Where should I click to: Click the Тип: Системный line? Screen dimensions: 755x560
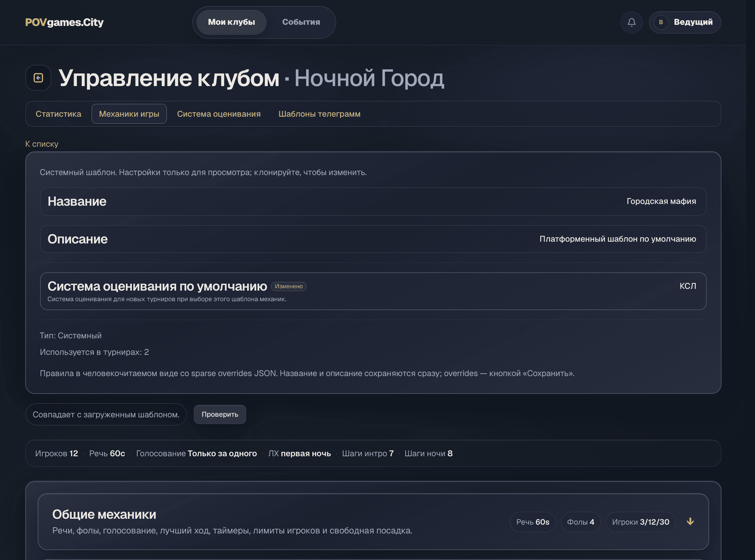pos(70,336)
